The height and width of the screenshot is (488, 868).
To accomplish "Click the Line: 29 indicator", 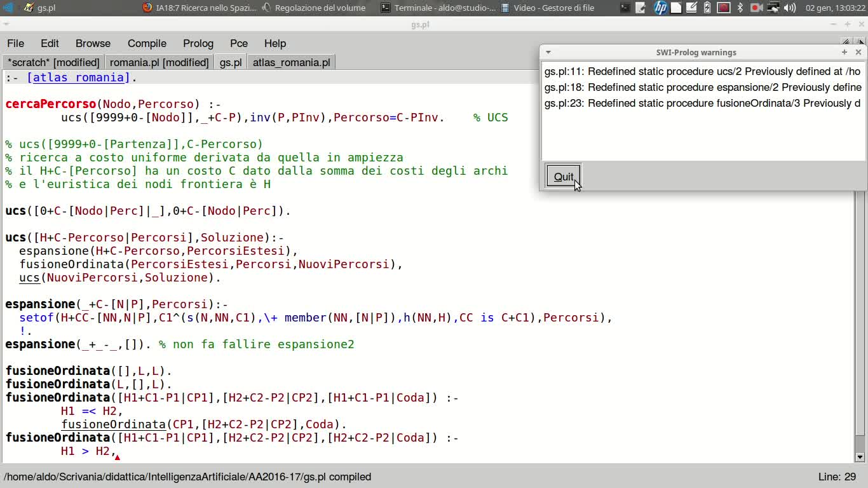I will [x=837, y=477].
